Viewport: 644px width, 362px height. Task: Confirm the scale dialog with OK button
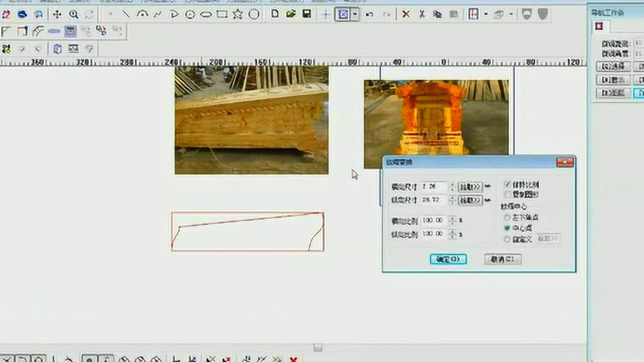coord(448,259)
